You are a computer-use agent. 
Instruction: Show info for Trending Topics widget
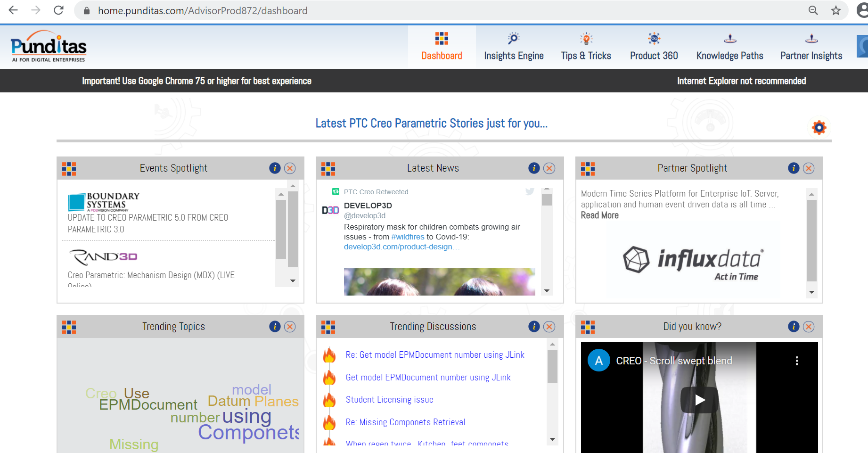(x=275, y=327)
